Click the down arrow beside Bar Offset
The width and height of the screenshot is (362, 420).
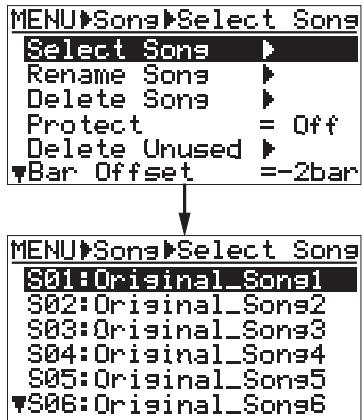19,175
